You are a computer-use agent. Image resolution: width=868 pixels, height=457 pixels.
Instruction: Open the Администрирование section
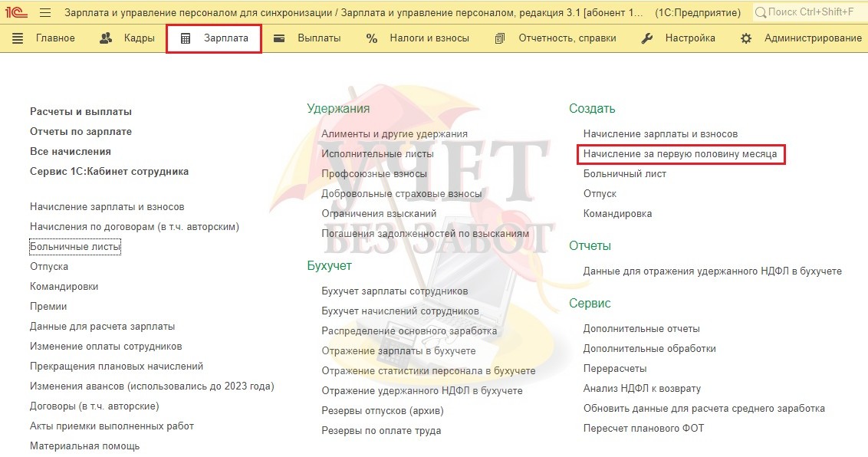click(x=814, y=38)
